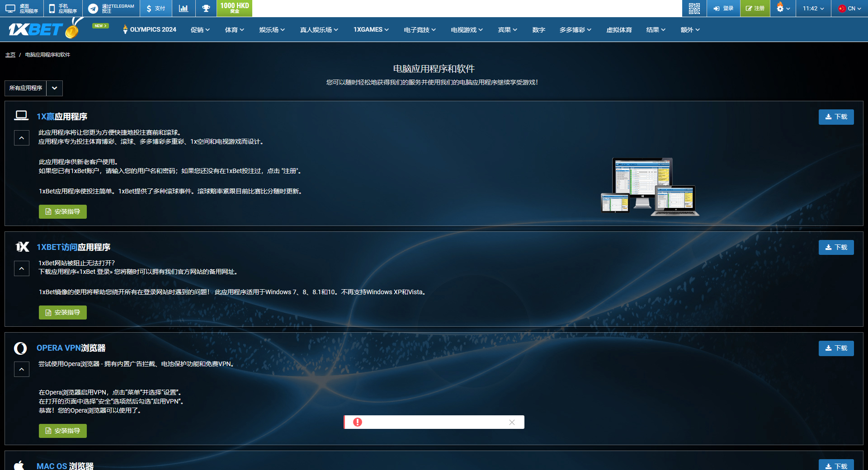Close the alert notification popup
The image size is (868, 470).
512,422
